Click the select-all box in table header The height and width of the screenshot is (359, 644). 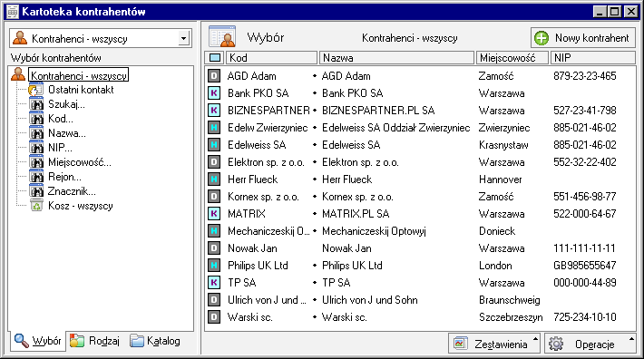[x=215, y=58]
